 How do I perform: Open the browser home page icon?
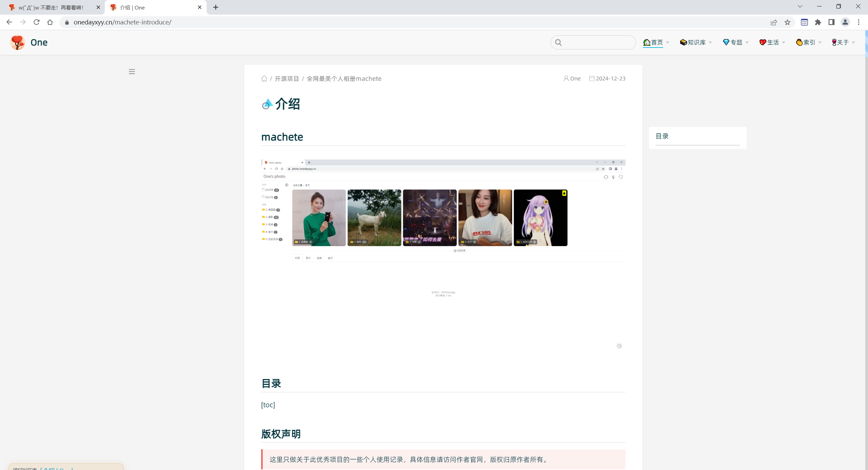[x=50, y=22]
